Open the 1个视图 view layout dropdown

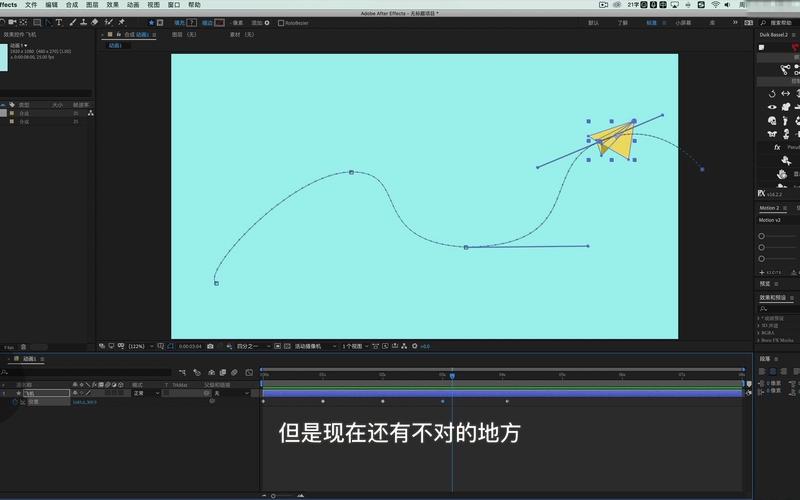(x=355, y=346)
